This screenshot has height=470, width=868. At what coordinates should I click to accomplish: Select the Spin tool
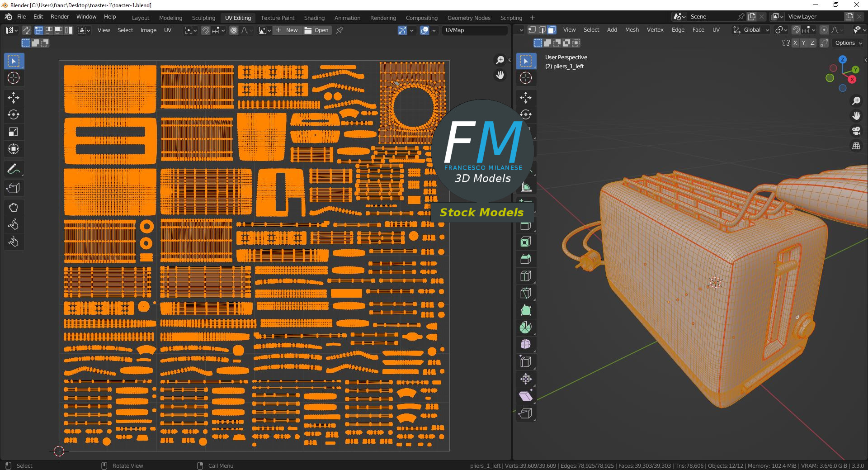tap(525, 328)
